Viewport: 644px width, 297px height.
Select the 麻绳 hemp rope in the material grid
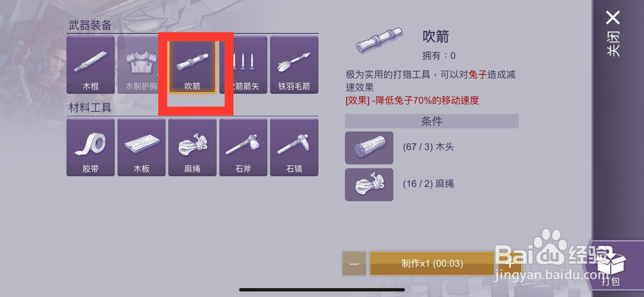(192, 147)
